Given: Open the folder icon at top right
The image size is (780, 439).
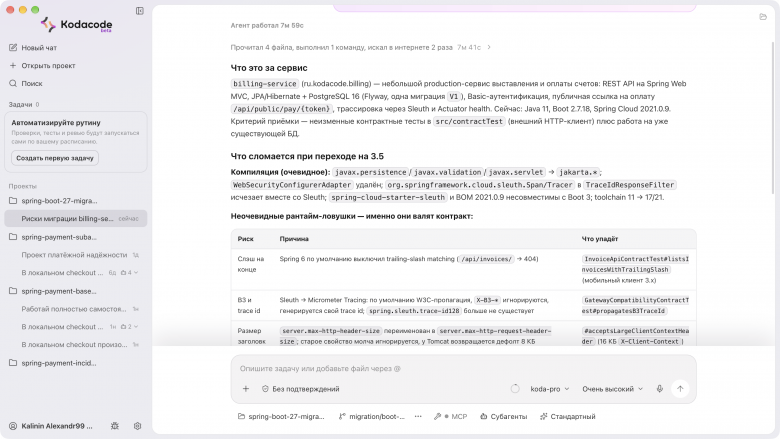Looking at the screenshot, I should [x=763, y=17].
